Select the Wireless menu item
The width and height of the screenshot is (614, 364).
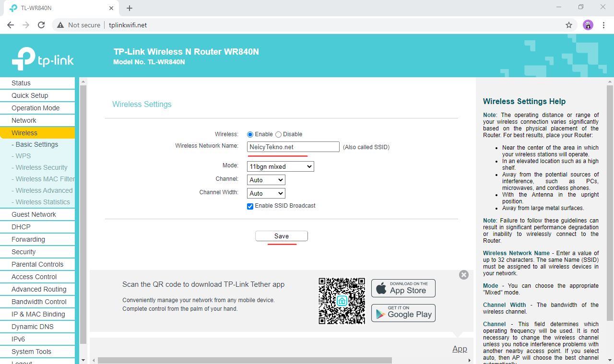tap(37, 133)
